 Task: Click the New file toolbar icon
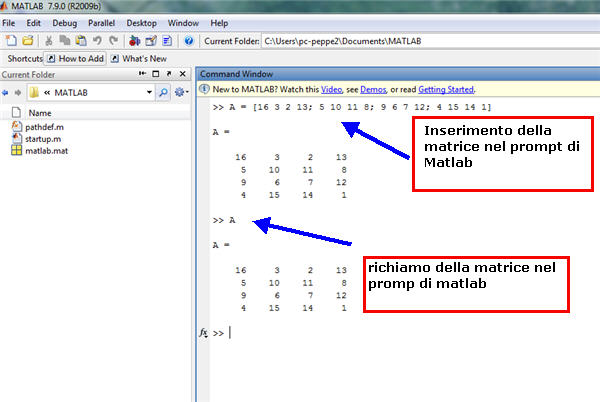pyautogui.click(x=11, y=41)
